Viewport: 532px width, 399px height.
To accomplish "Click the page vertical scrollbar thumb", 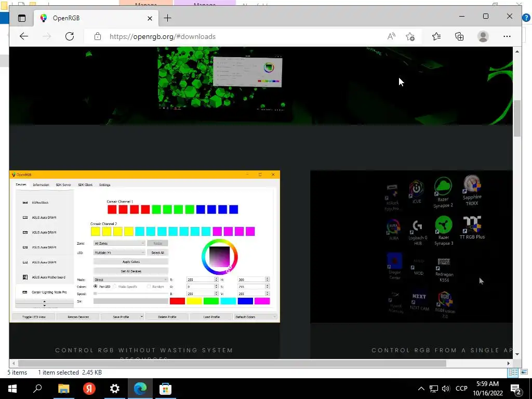I will coord(517,118).
